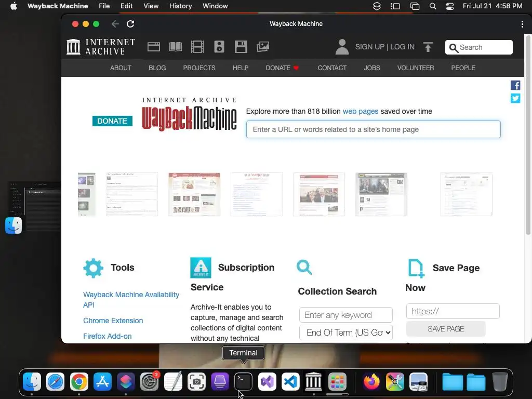Open the Wayback Machine dock icon
The image size is (532, 399).
[x=314, y=382]
